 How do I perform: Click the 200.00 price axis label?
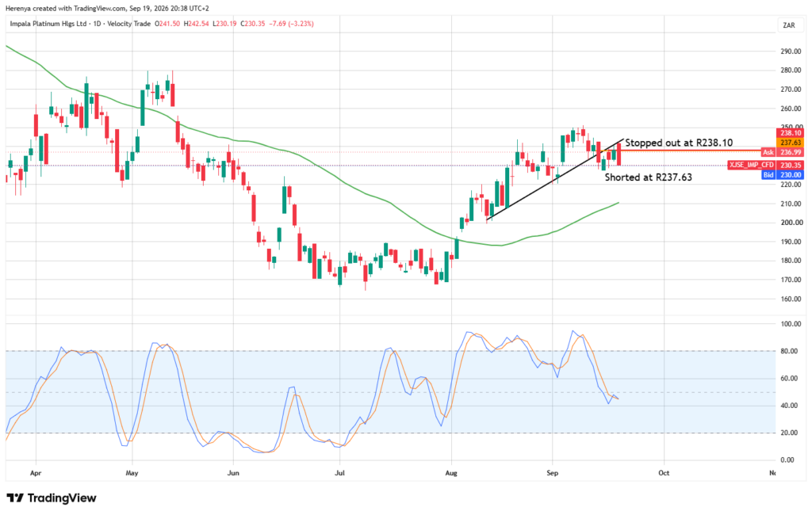coord(792,223)
